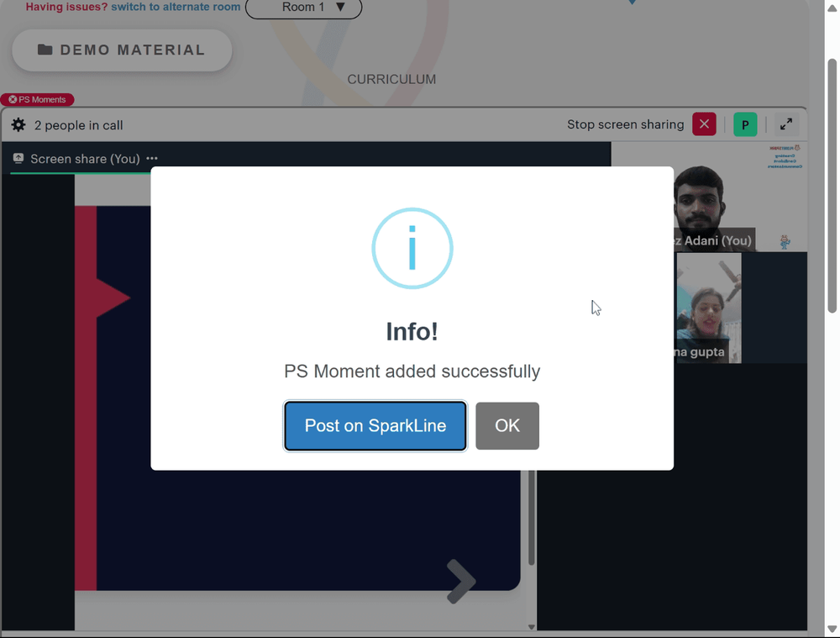Click the screen share monitor icon
The image size is (840, 638).
click(x=18, y=158)
